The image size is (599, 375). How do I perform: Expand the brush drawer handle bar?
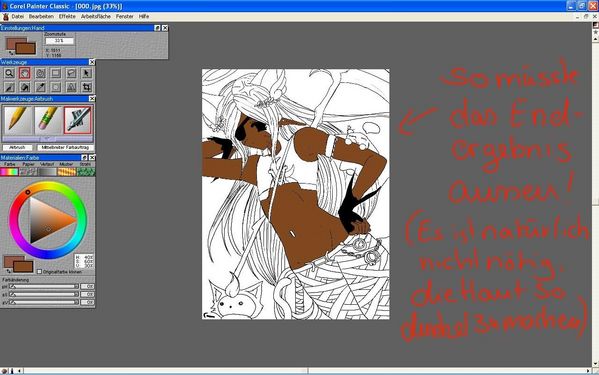(x=47, y=139)
